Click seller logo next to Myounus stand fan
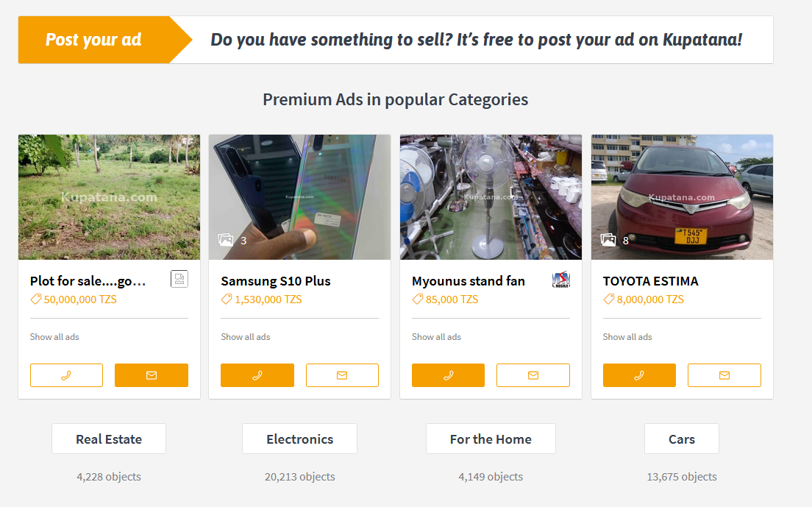 [x=561, y=280]
